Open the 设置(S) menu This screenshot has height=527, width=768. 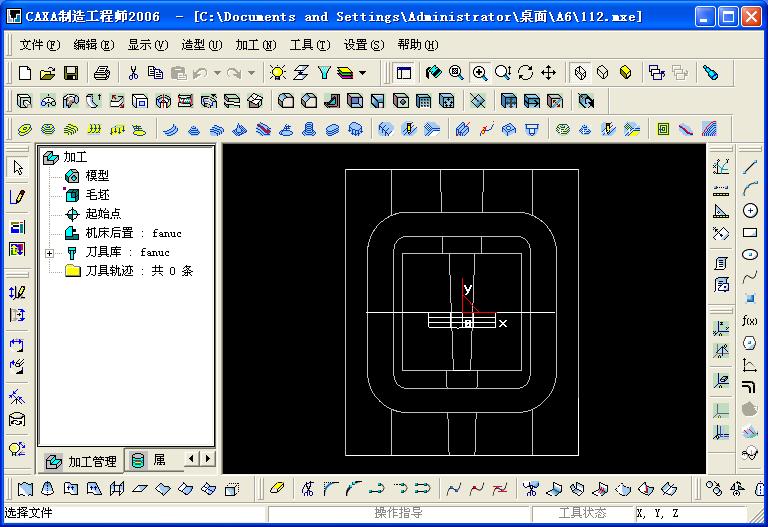363,45
